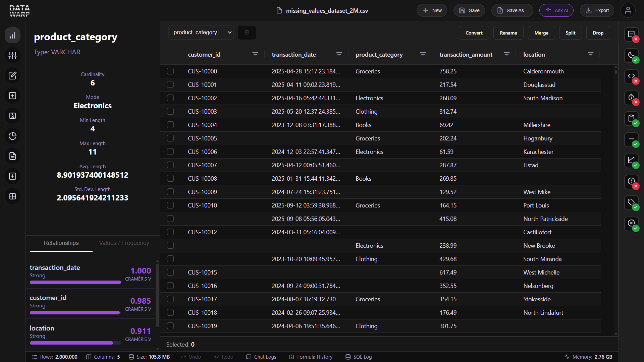Click the Ask AI button
The width and height of the screenshot is (644, 362).
click(556, 10)
